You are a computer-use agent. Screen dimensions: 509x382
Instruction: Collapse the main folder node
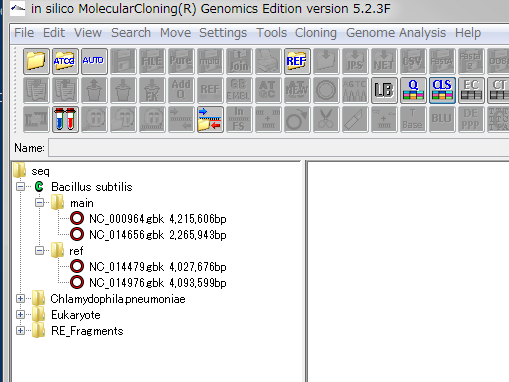click(x=40, y=203)
